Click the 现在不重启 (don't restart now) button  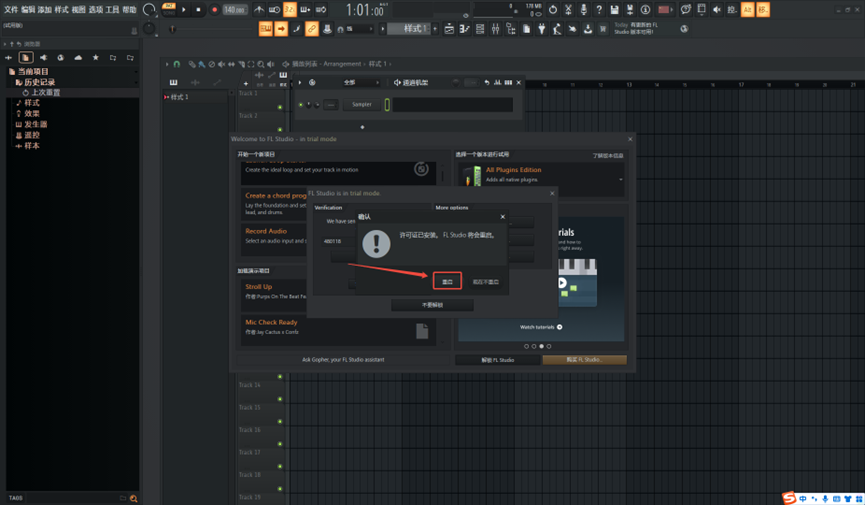click(x=485, y=282)
